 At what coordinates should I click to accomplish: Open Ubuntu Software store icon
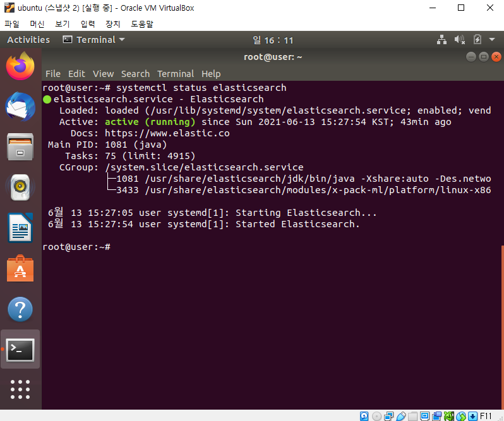pyautogui.click(x=20, y=268)
